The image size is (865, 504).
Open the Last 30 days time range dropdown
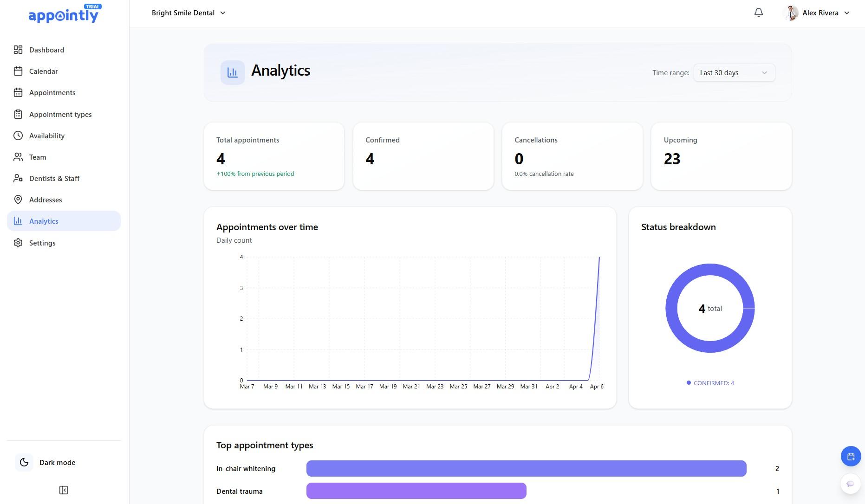[x=734, y=72]
